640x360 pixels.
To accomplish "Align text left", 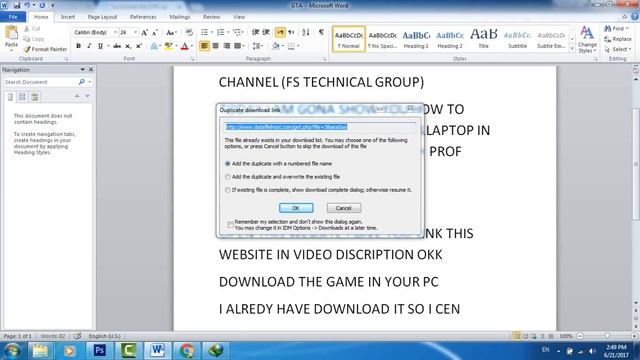I will click(204, 46).
